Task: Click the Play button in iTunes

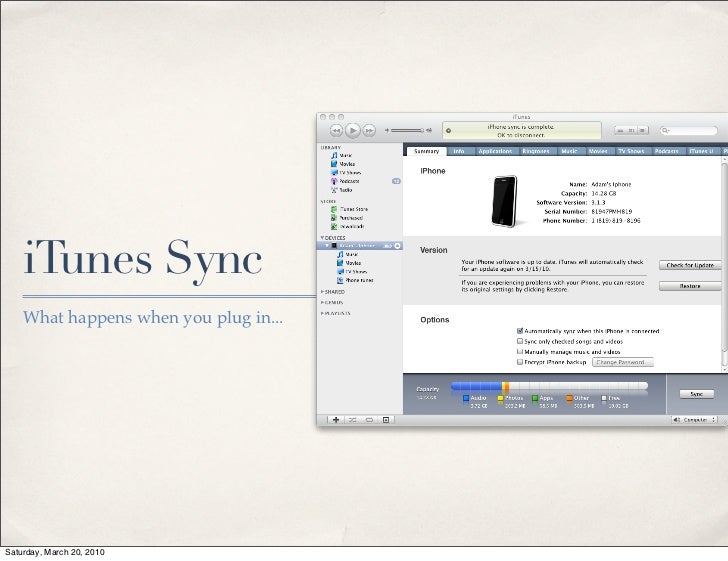Action: pyautogui.click(x=353, y=130)
